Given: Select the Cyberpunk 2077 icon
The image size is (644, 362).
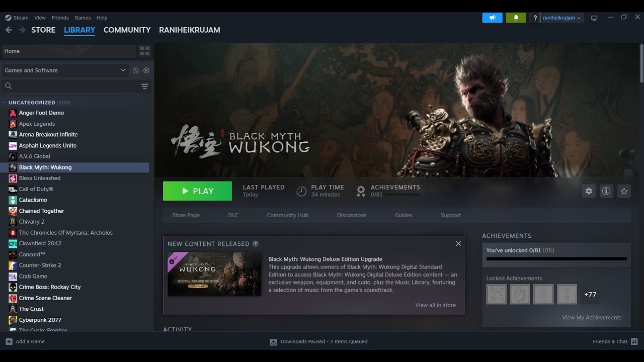Looking at the screenshot, I should 13,320.
